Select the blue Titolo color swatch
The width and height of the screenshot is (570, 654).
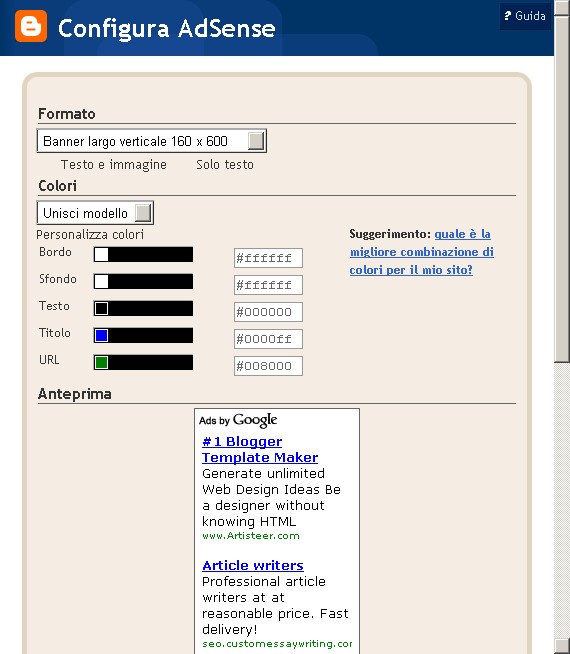click(x=101, y=335)
